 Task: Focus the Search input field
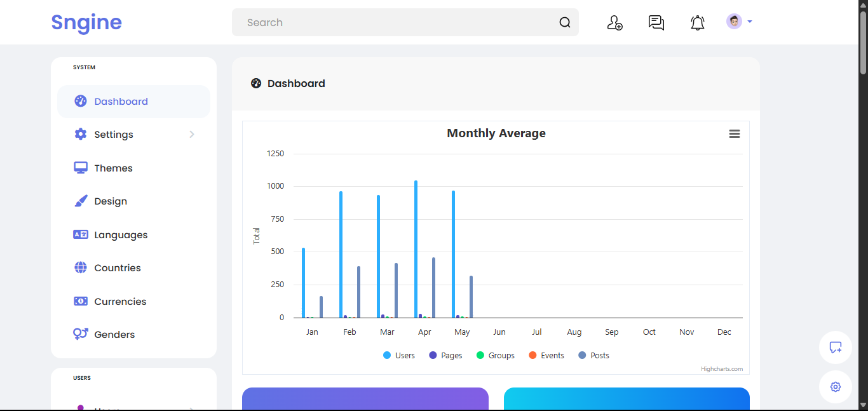click(405, 22)
